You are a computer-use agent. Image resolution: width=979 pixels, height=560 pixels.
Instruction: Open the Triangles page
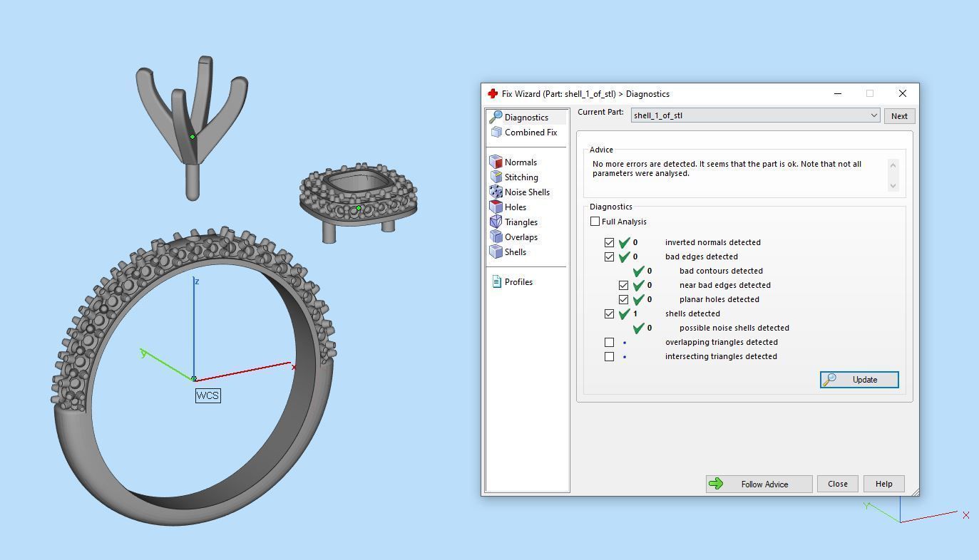click(x=521, y=222)
